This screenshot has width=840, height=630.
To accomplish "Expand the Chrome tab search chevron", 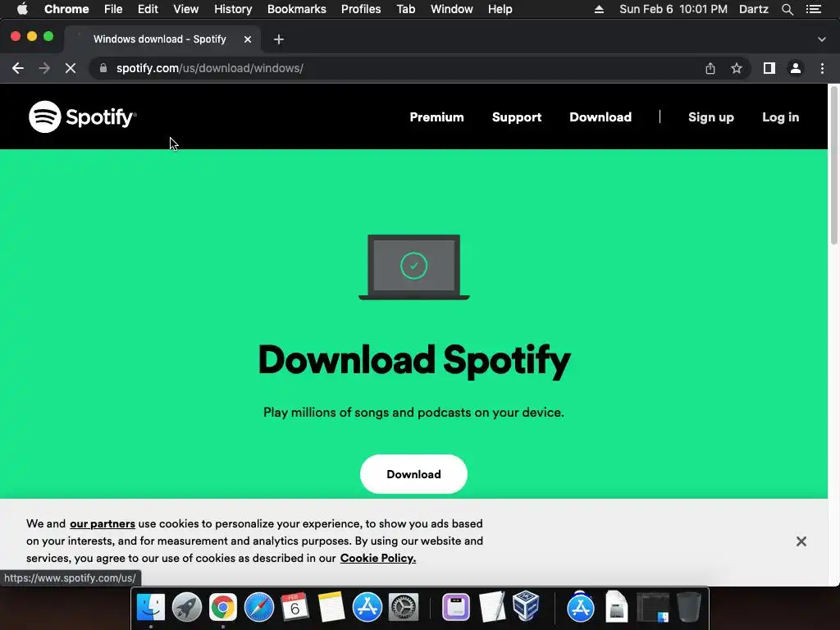I will point(822,39).
